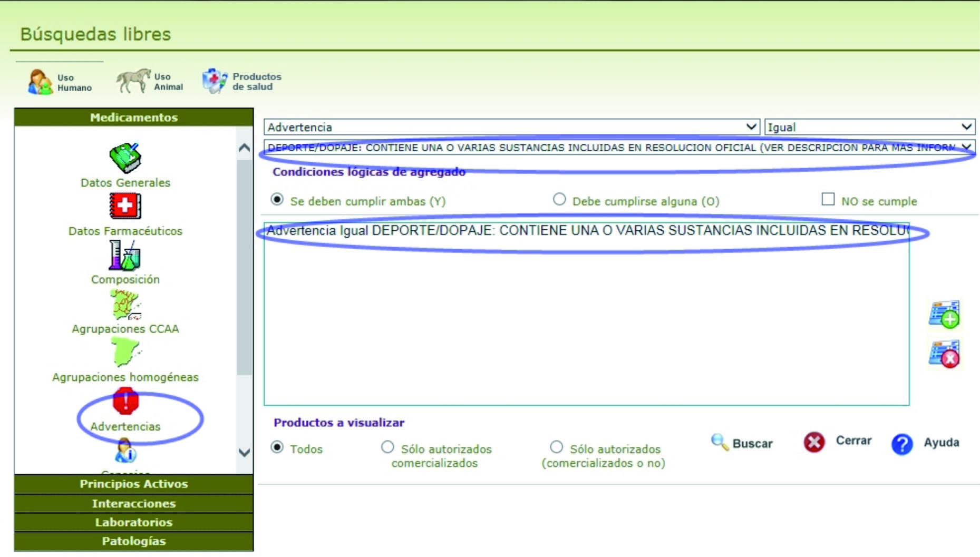Switch to the Laboratorios section
Viewport: 980px width, 557px height.
click(134, 522)
